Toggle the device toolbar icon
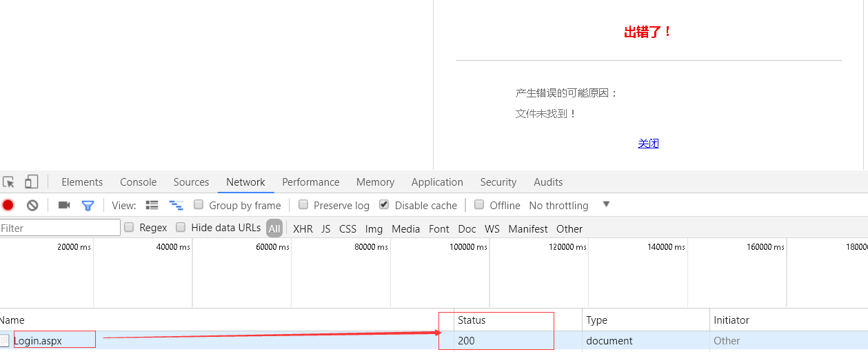This screenshot has height=352, width=868. click(x=32, y=182)
